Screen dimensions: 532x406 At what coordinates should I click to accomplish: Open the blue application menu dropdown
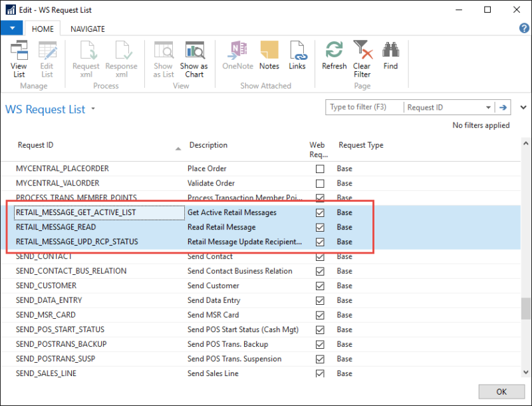(12, 29)
